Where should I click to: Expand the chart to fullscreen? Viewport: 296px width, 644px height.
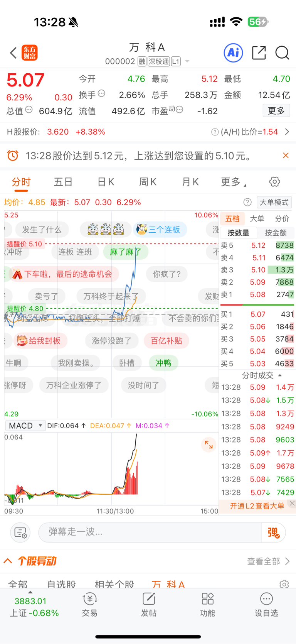coord(209,445)
